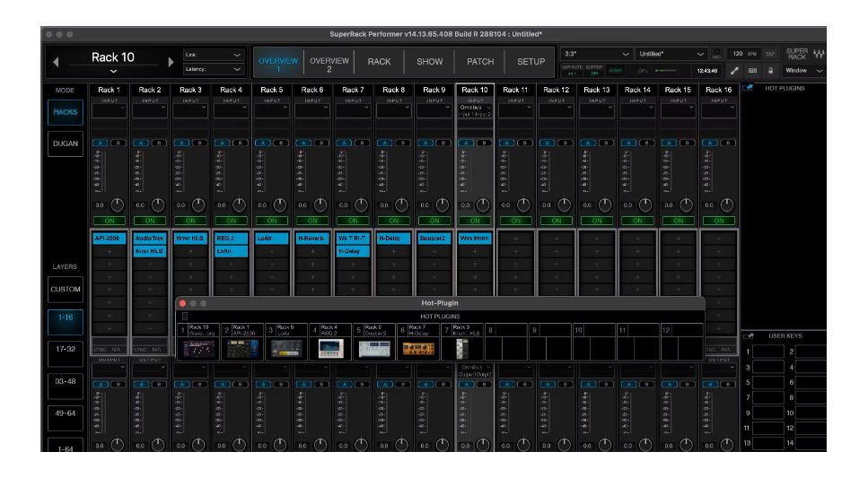Select input A on Rack 1
The width and height of the screenshot is (868, 478).
(x=101, y=143)
